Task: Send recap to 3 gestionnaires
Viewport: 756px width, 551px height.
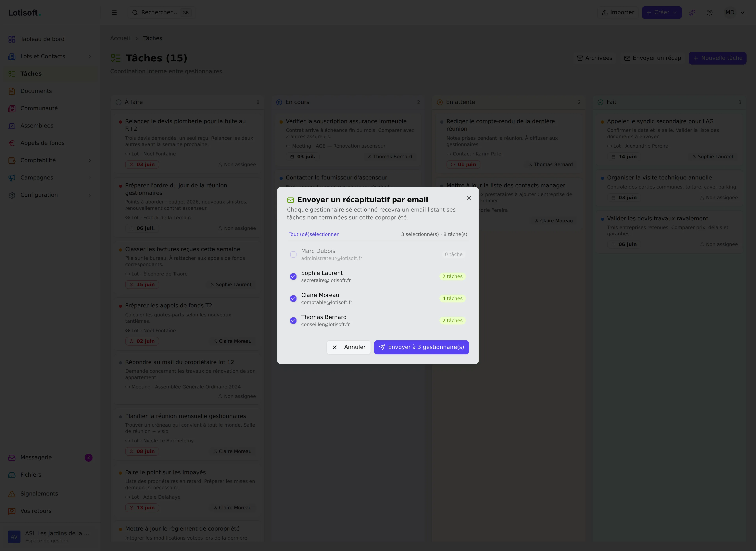Action: coord(421,347)
